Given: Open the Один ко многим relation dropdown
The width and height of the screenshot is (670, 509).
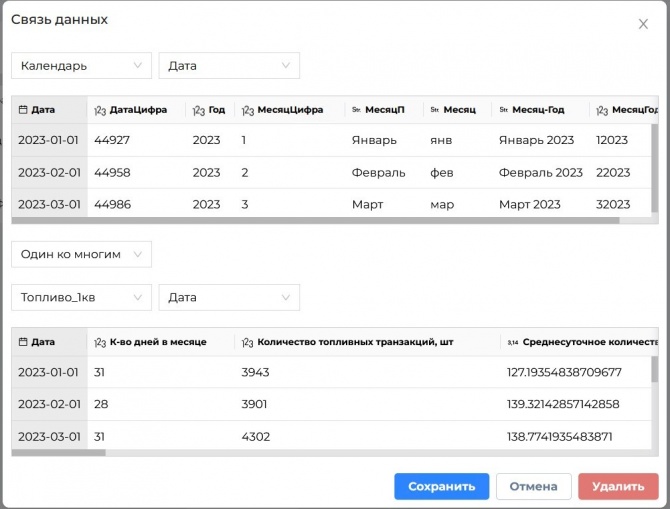Looking at the screenshot, I should point(81,254).
